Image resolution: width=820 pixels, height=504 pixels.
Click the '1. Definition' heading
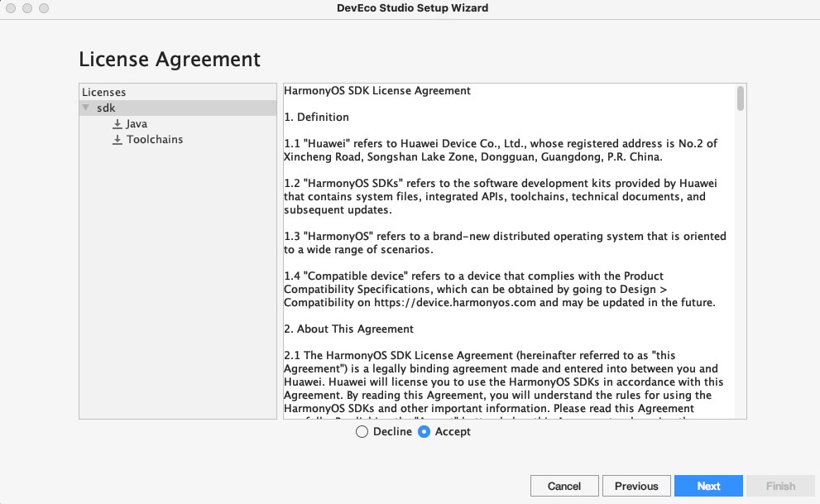[316, 118]
